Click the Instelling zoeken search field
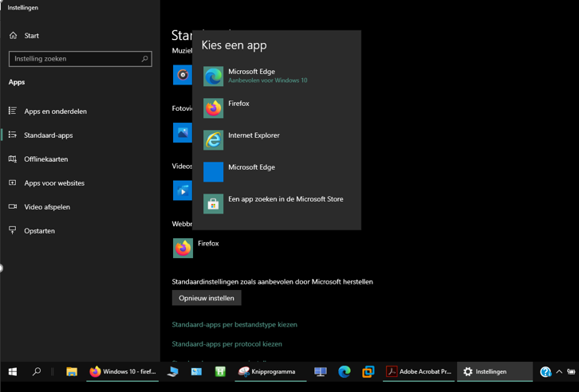The image size is (579, 392). point(80,59)
